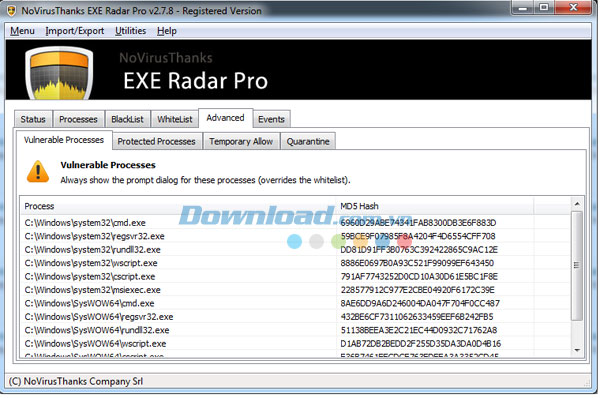The width and height of the screenshot is (600, 398).
Task: Select the system32\rundll32.exe row
Action: 295,250
